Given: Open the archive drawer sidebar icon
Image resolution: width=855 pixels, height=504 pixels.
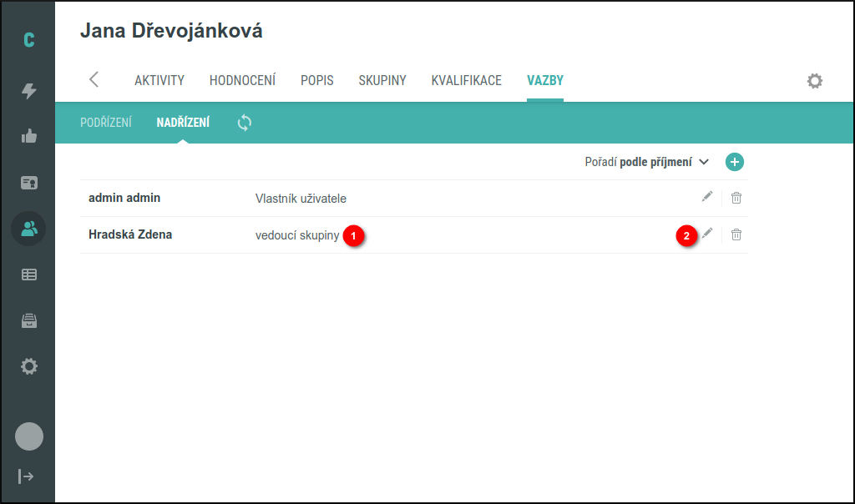Looking at the screenshot, I should (29, 320).
